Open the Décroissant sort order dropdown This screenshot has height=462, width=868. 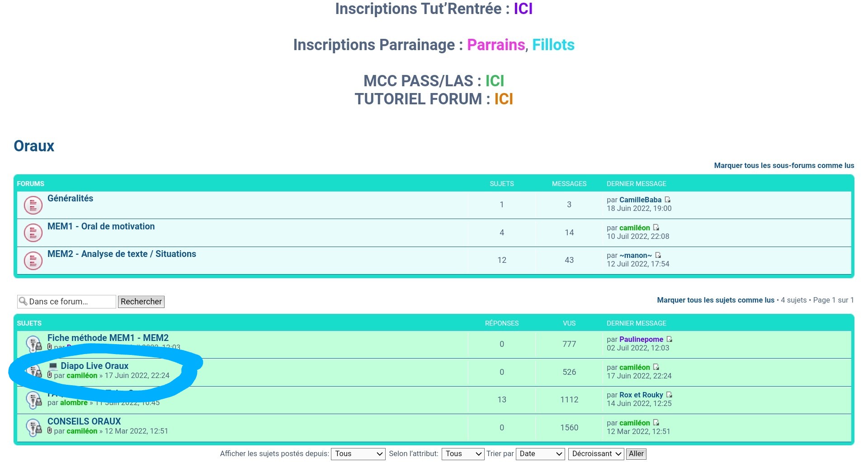596,454
